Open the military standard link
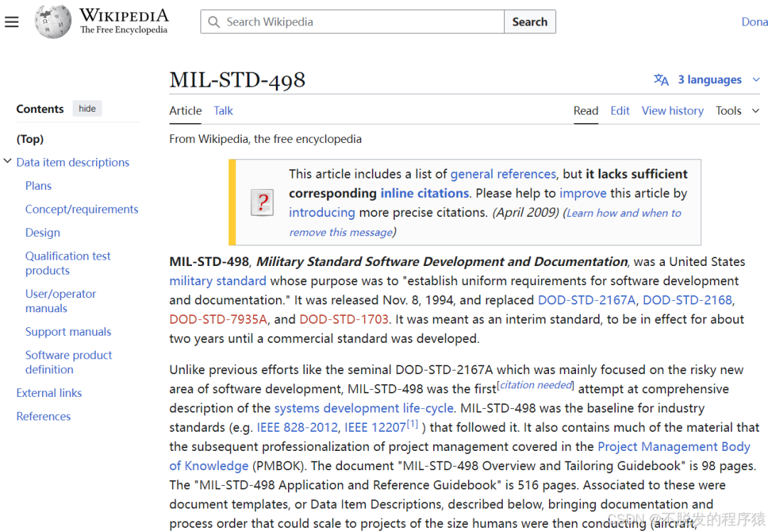Image resolution: width=768 pixels, height=532 pixels. (x=218, y=281)
